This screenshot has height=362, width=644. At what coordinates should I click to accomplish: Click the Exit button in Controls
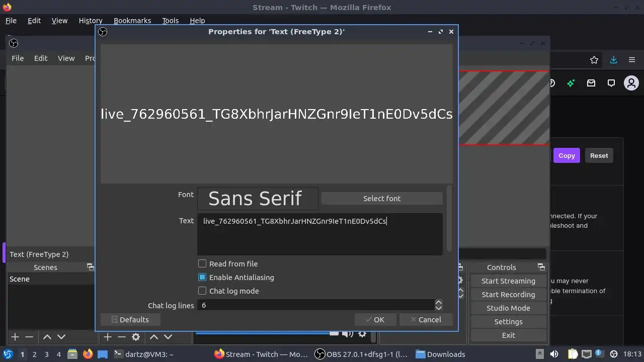508,335
